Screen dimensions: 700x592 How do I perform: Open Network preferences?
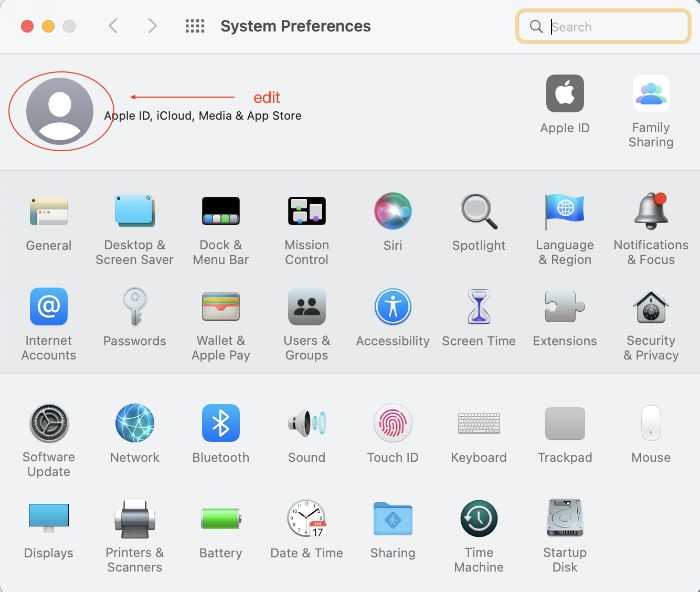point(135,423)
